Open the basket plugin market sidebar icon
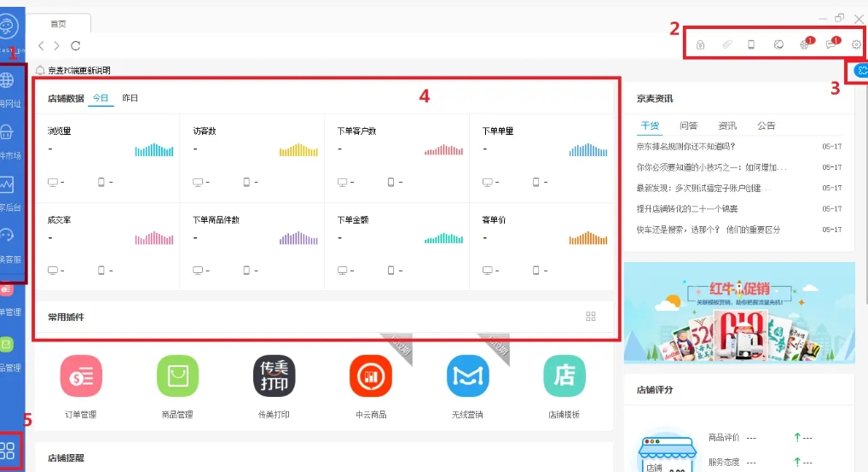 click(x=7, y=131)
